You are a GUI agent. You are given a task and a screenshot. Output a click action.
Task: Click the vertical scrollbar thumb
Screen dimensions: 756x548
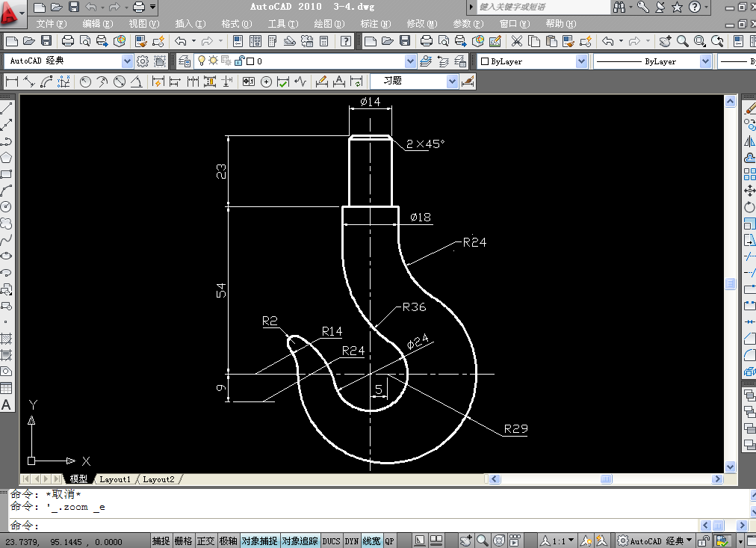pos(730,283)
